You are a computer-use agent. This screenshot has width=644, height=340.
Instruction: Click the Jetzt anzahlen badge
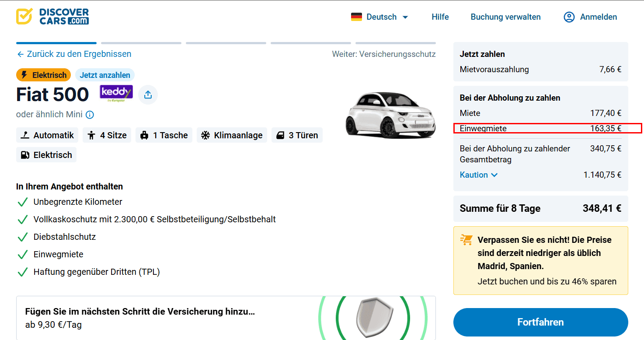point(105,75)
